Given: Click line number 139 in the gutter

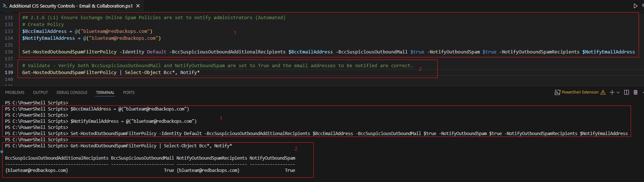Looking at the screenshot, I should (9, 72).
